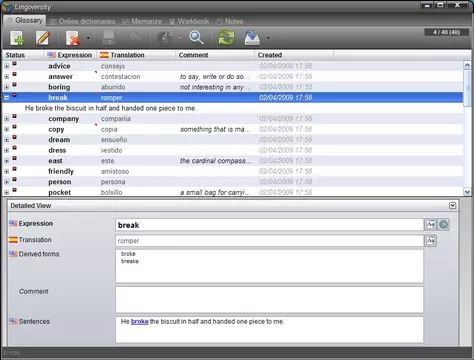Image resolution: width=474 pixels, height=360 pixels.
Task: Click the delete entry icon
Action: click(x=73, y=38)
